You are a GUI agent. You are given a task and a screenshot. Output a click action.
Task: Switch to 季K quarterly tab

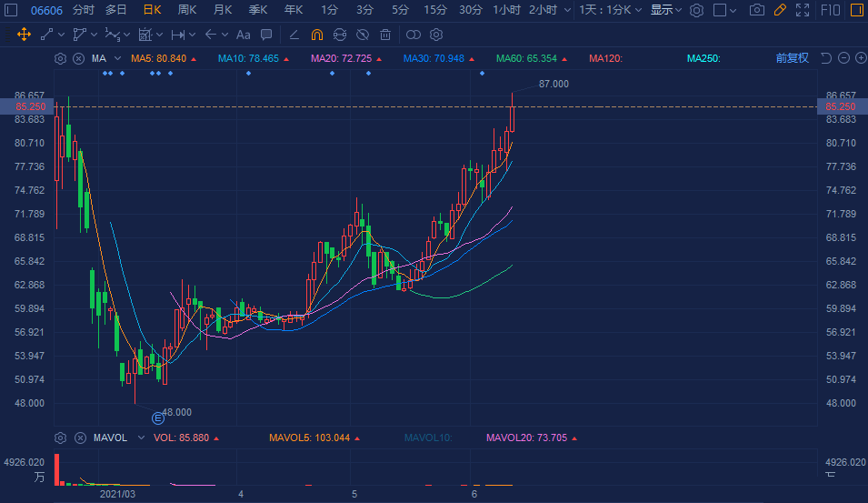pyautogui.click(x=258, y=10)
